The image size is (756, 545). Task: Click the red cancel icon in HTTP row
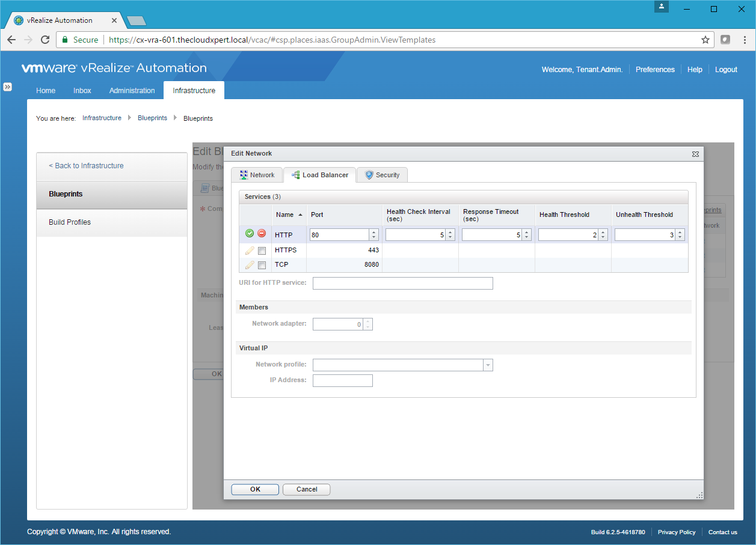pos(262,234)
